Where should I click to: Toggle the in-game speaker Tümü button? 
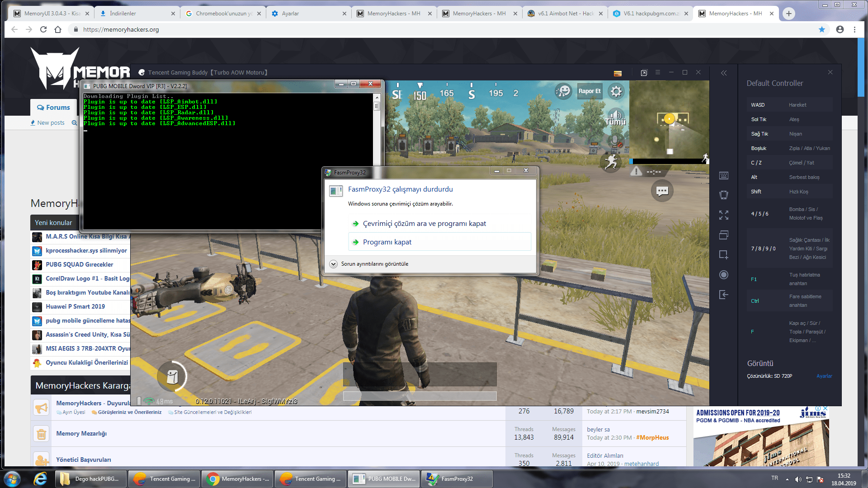[616, 117]
